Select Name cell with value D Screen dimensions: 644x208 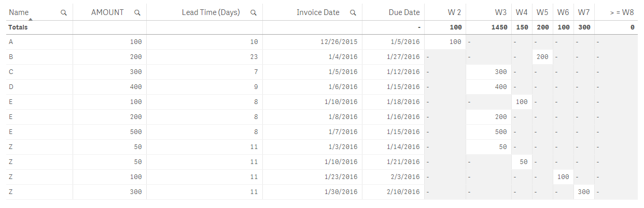[11, 87]
